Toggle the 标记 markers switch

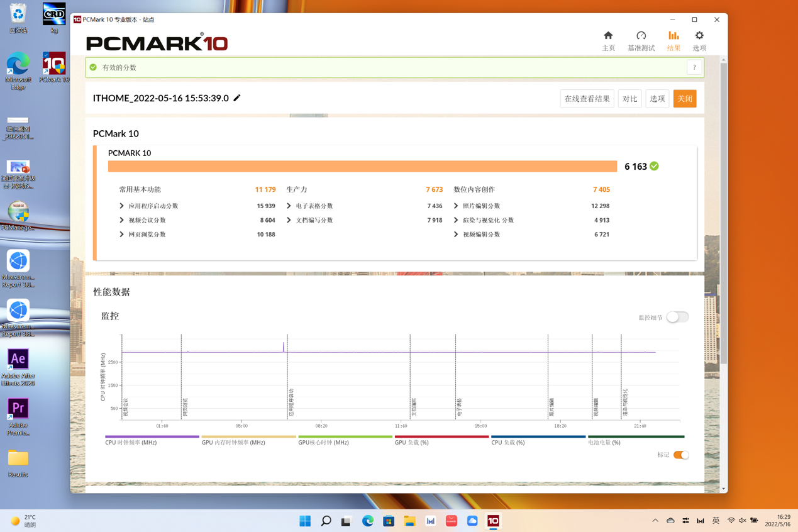681,455
